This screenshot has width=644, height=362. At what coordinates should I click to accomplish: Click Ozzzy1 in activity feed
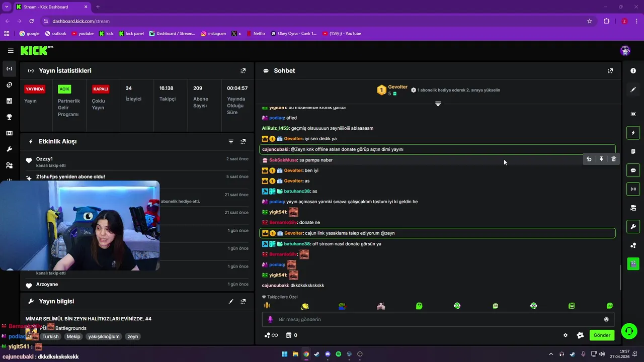[x=44, y=159]
